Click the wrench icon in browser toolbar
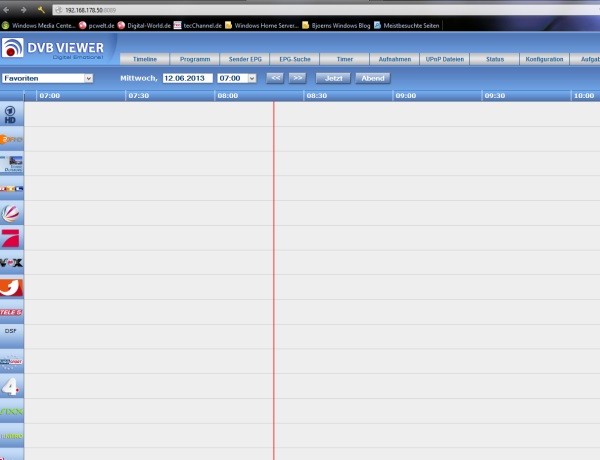 pyautogui.click(x=41, y=10)
